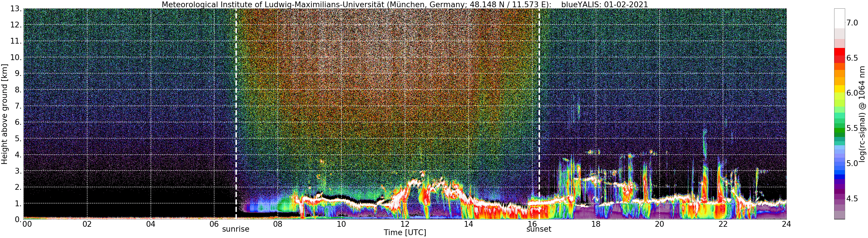
Task: Click the colorbar tick label 6.0
Action: point(852,93)
